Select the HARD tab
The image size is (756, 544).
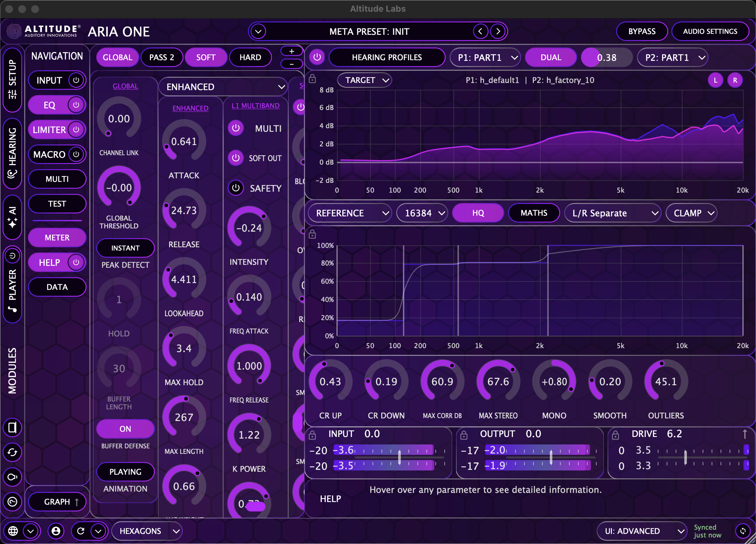coord(250,57)
